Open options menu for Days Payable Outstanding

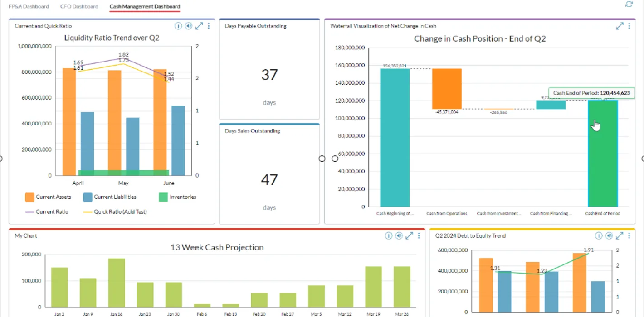tap(315, 26)
